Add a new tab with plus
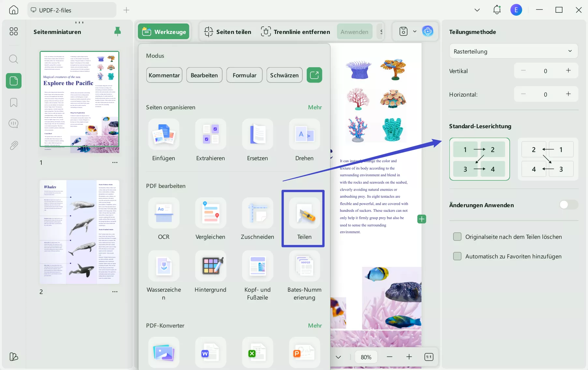588x370 pixels. [126, 10]
